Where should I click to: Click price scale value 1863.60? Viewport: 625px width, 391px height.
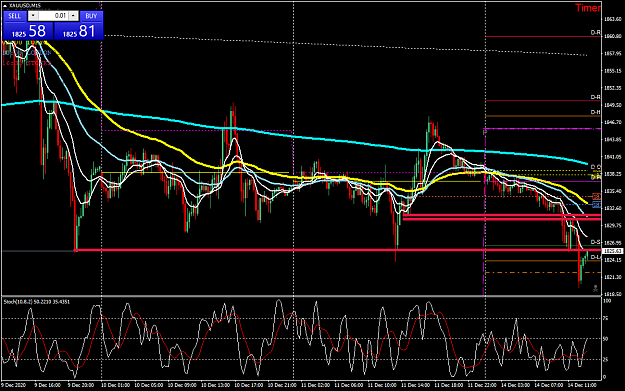pyautogui.click(x=613, y=19)
